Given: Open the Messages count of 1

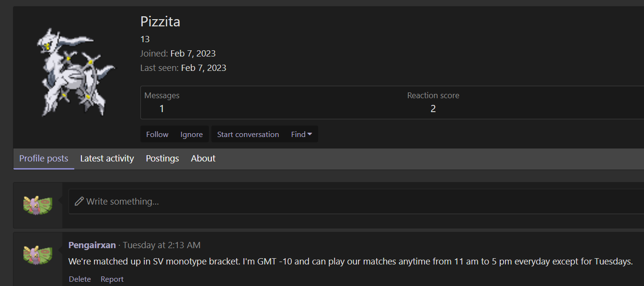Looking at the screenshot, I should click(161, 109).
